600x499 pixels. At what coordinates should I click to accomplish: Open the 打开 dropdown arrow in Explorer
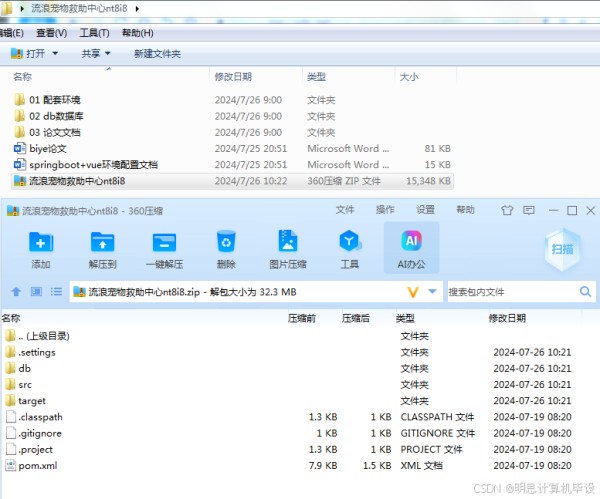click(55, 53)
